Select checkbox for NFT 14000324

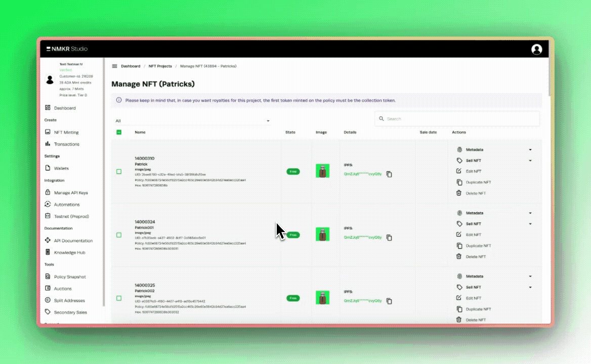click(x=119, y=235)
